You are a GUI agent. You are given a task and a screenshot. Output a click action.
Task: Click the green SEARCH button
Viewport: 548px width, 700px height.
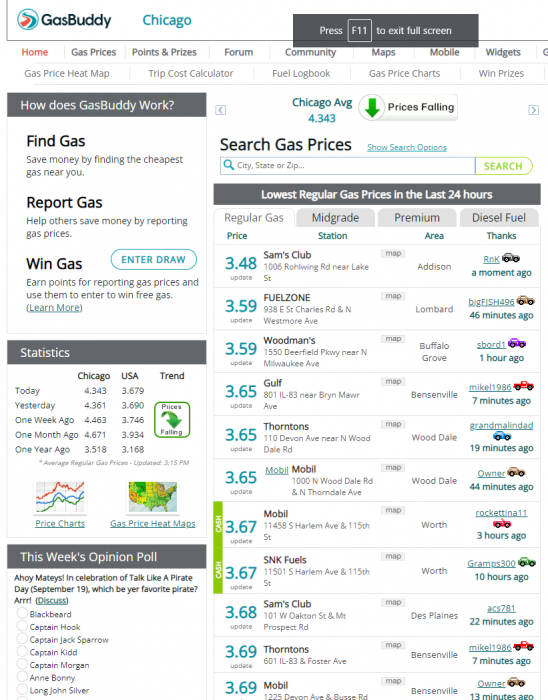pos(503,166)
